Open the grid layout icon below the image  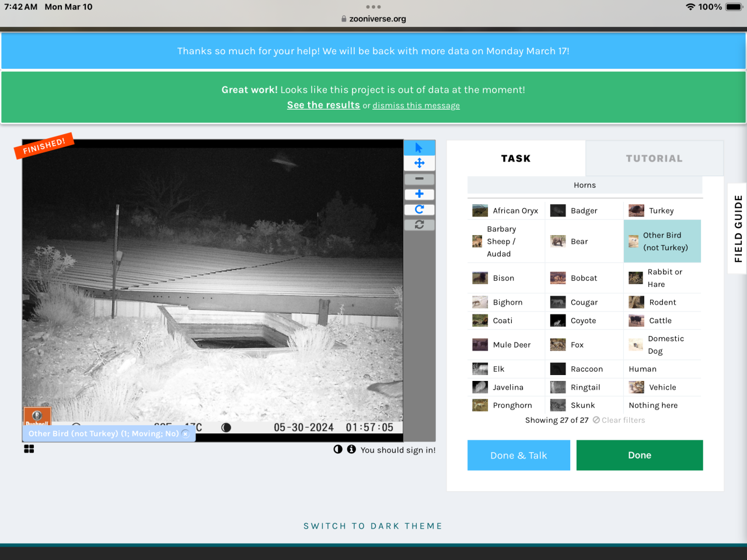[29, 449]
